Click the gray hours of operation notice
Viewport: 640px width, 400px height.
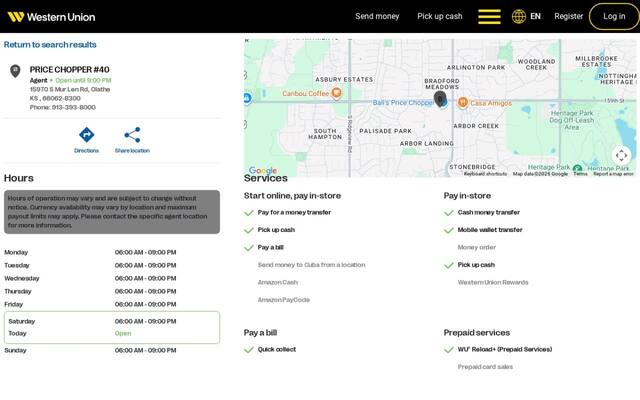[112, 212]
